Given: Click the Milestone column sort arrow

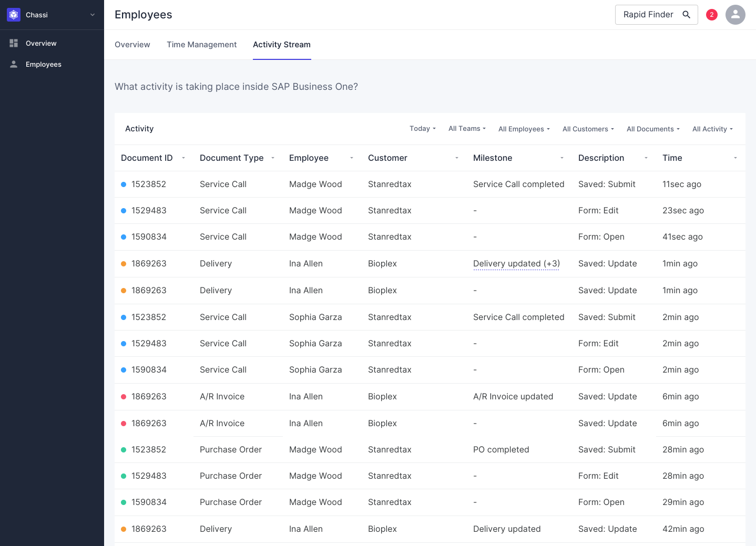Looking at the screenshot, I should [x=562, y=158].
